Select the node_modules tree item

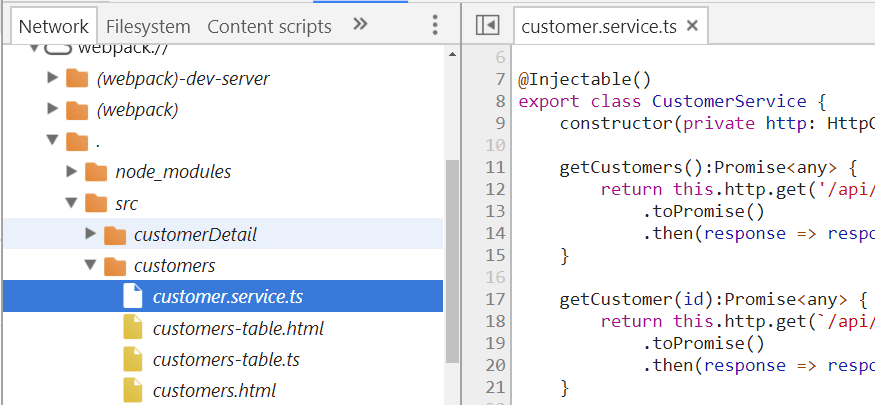[x=173, y=172]
